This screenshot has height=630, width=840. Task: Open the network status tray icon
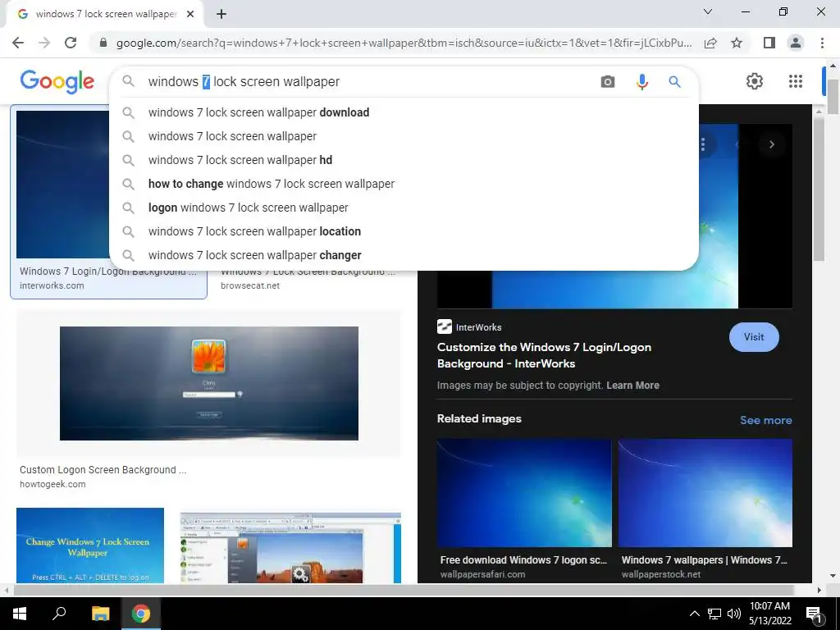click(x=714, y=614)
